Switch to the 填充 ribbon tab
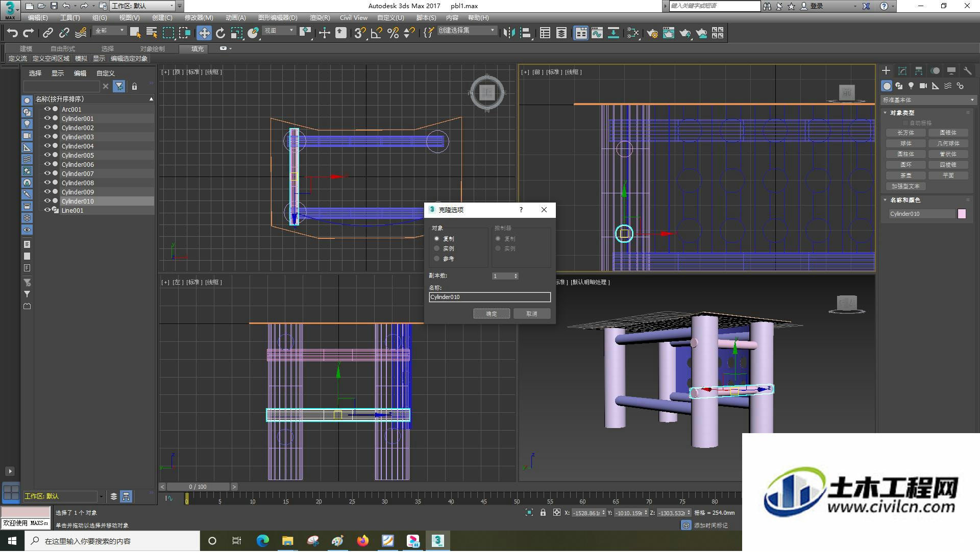This screenshot has width=980, height=552. 198,49
